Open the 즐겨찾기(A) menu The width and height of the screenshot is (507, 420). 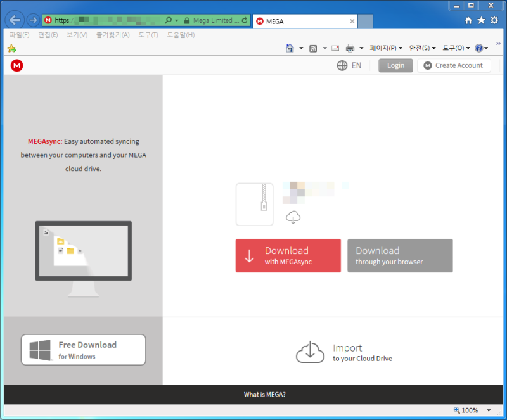click(113, 35)
